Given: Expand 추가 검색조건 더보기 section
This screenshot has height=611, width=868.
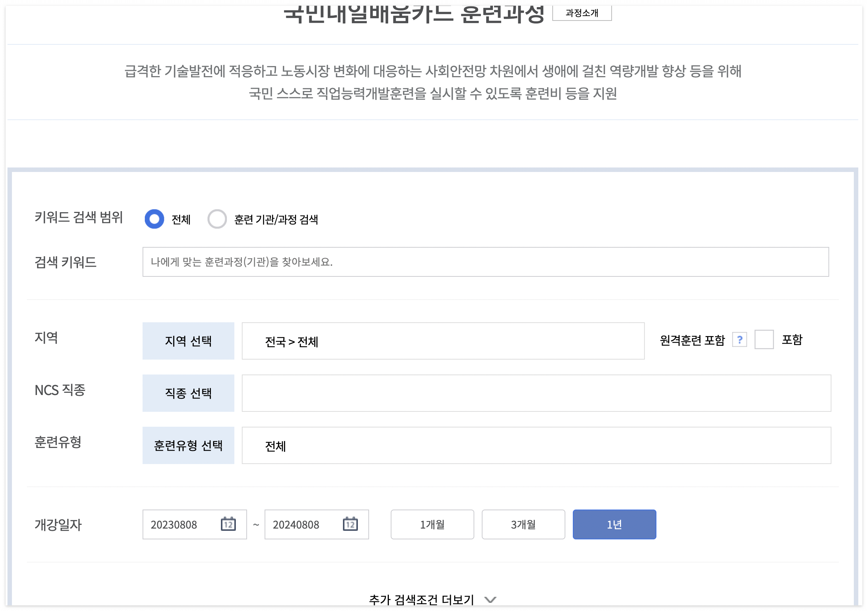Looking at the screenshot, I should pos(431,599).
